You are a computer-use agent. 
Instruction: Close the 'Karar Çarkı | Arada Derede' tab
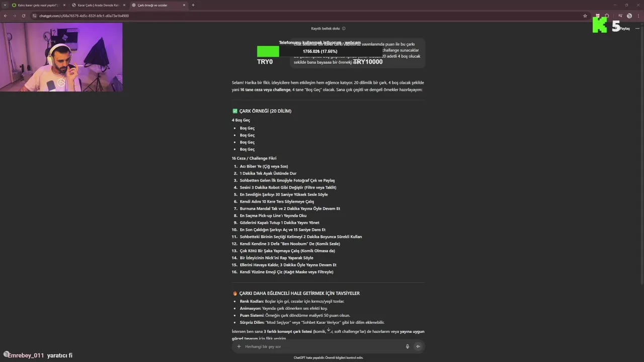124,5
